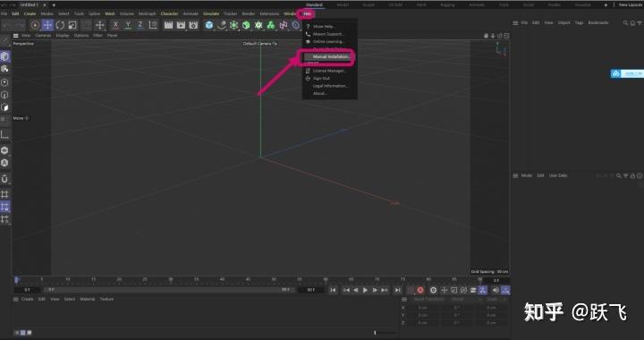This screenshot has width=644, height=340.
Task: Select the Move tool in the top toolbar
Action: [x=47, y=25]
